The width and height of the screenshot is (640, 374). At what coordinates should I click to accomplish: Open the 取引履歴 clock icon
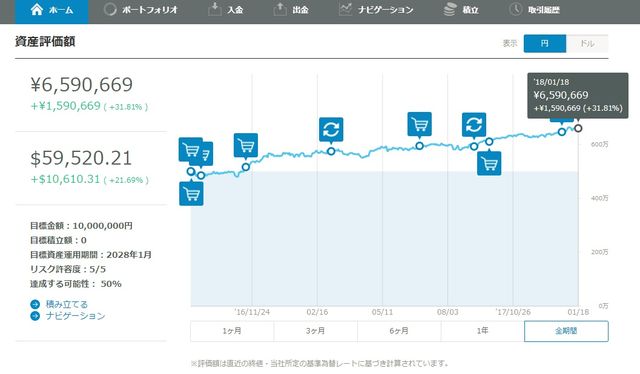[x=516, y=9]
